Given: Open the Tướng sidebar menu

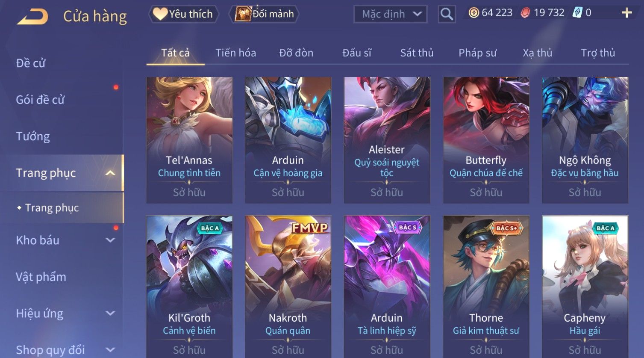Looking at the screenshot, I should (33, 136).
